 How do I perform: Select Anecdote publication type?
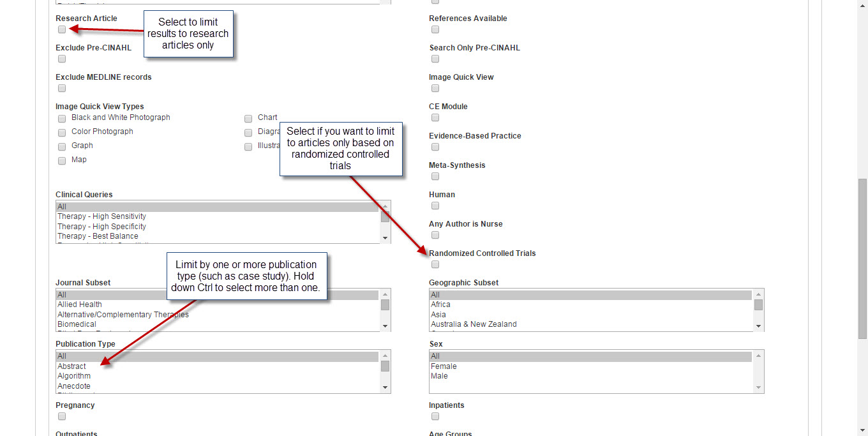tap(218, 386)
